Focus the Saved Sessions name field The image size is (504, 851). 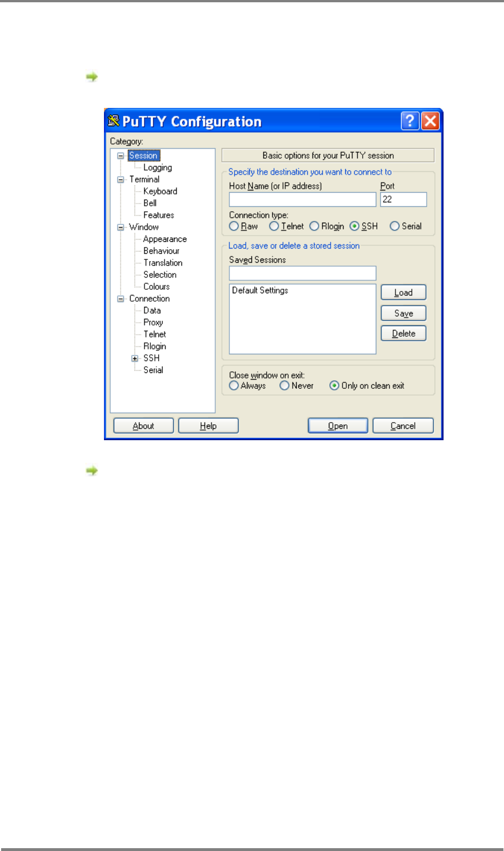302,273
